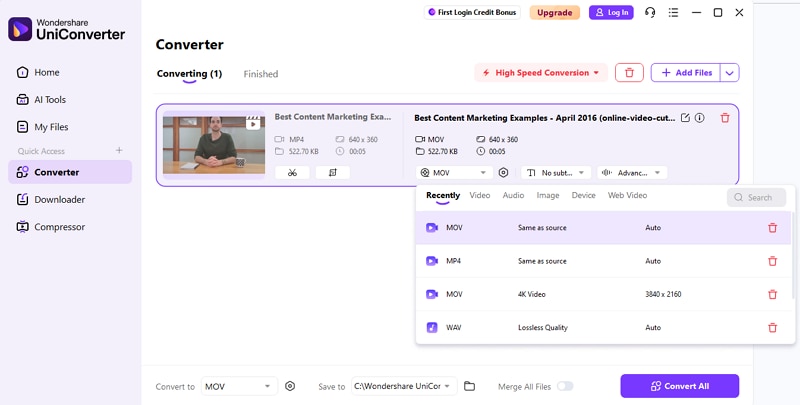Click the Log In button
This screenshot has width=800, height=405.
pyautogui.click(x=611, y=12)
